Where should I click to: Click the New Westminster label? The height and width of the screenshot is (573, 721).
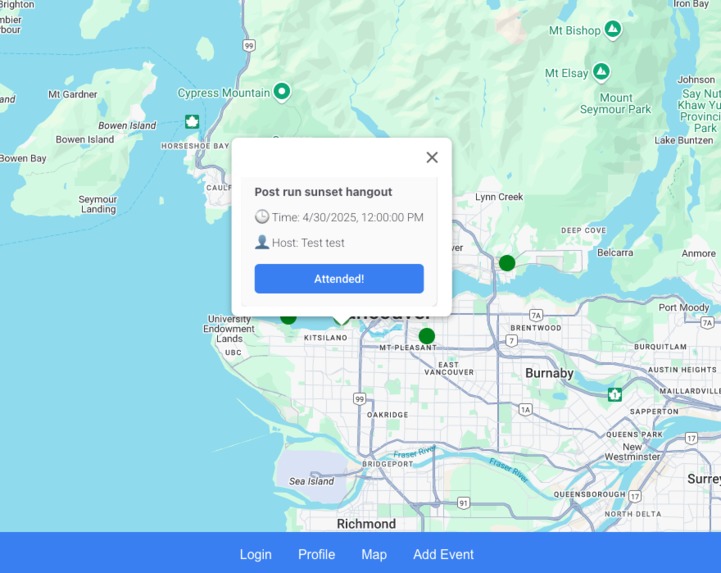632,452
